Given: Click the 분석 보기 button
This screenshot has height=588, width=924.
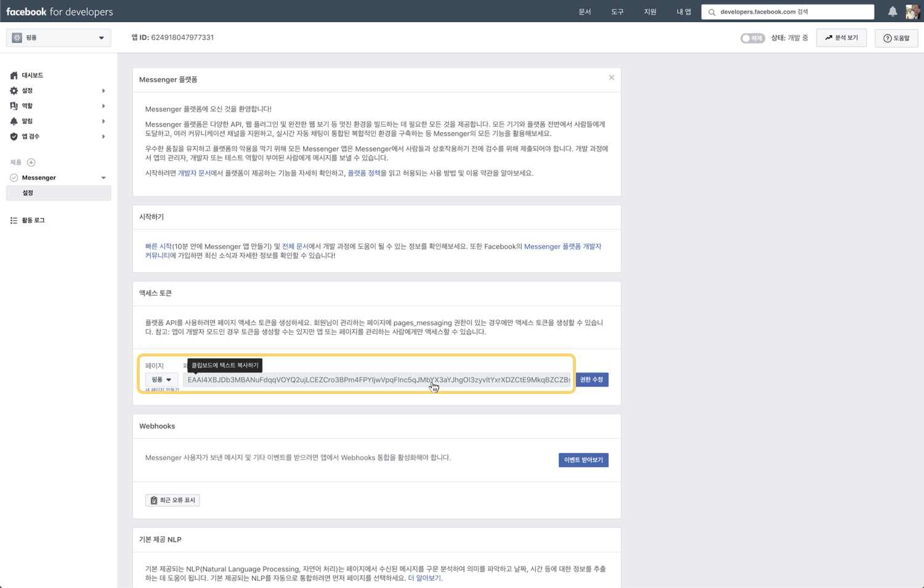Looking at the screenshot, I should [841, 38].
